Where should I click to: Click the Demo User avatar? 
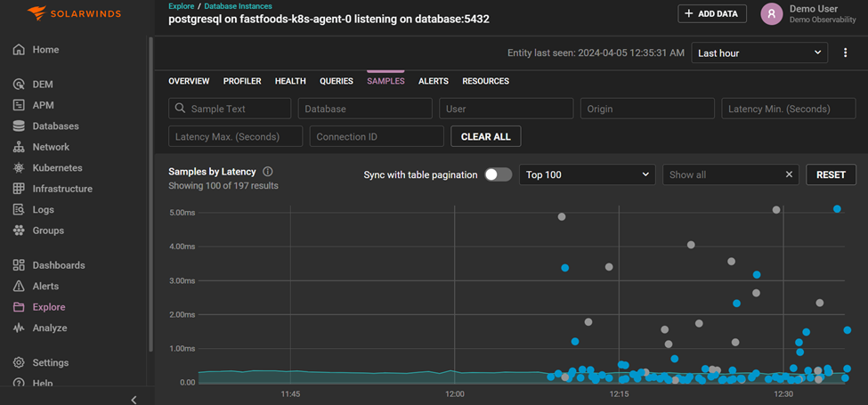click(772, 14)
